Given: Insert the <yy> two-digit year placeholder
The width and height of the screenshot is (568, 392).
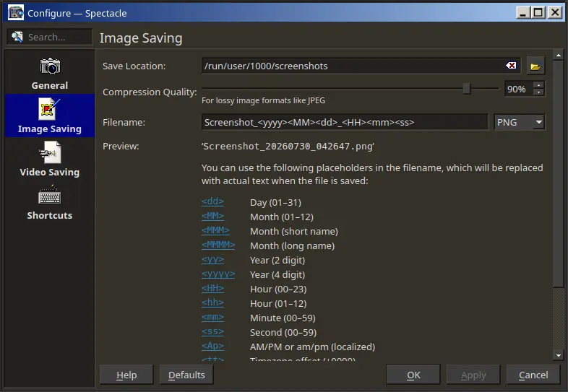Looking at the screenshot, I should tap(212, 259).
